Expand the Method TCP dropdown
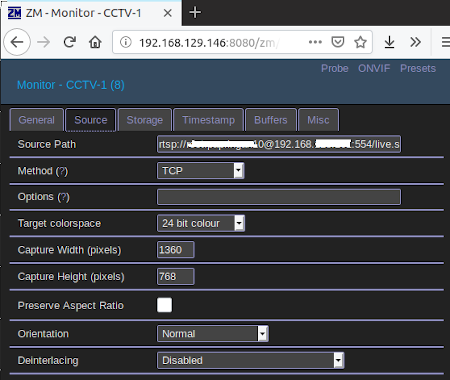 [200, 171]
